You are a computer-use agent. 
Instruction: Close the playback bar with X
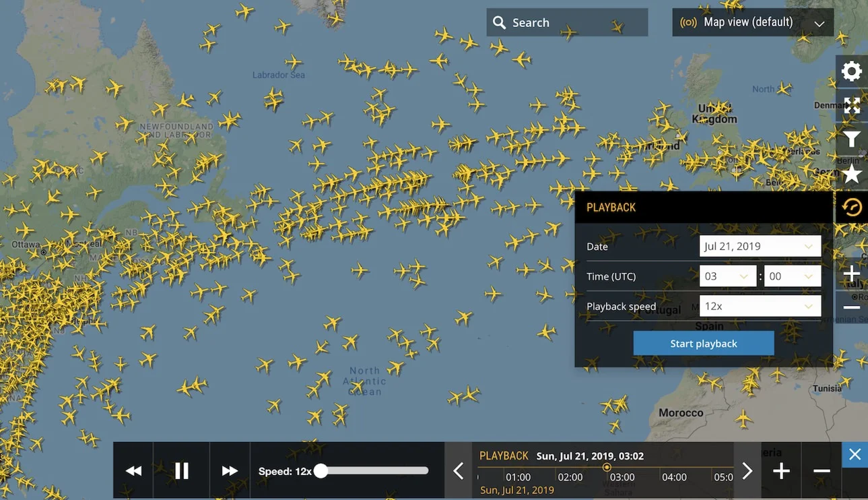point(855,455)
